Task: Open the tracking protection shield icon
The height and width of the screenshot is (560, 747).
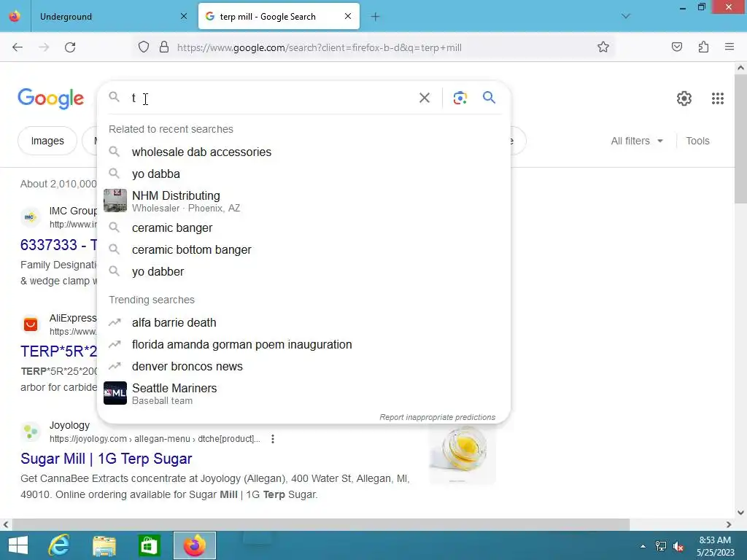Action: click(x=144, y=47)
